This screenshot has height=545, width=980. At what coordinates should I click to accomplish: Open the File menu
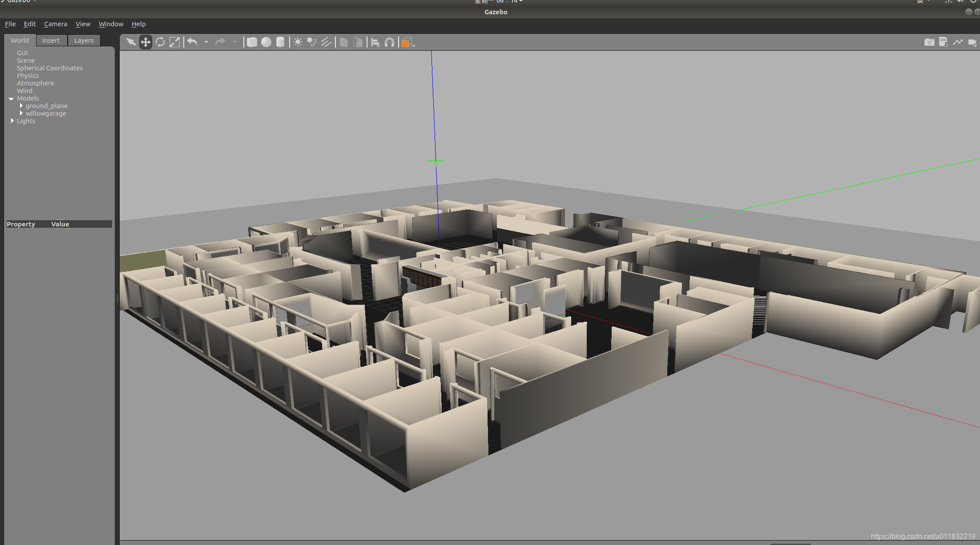point(10,24)
